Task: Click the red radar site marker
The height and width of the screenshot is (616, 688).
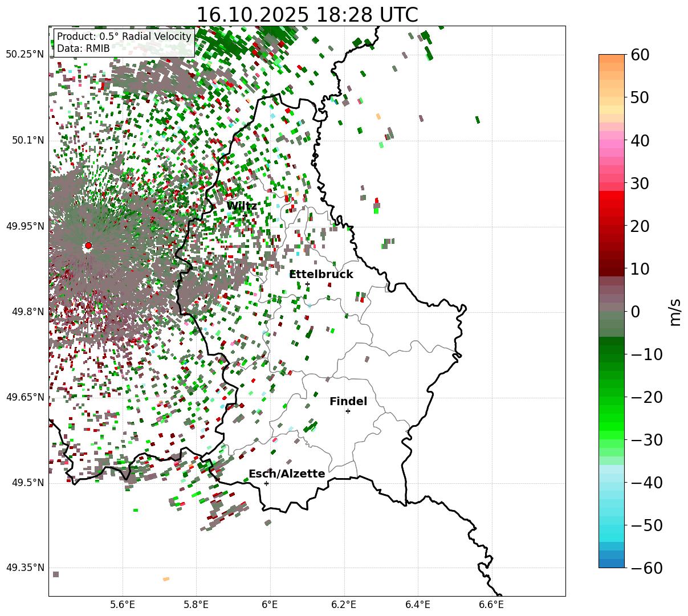Action: point(88,246)
